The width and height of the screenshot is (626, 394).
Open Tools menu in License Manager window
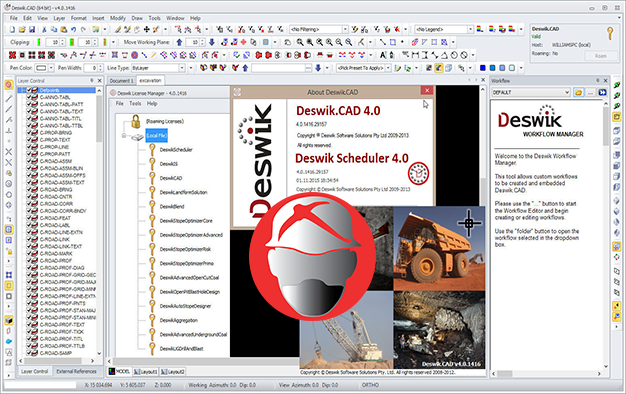[135, 103]
